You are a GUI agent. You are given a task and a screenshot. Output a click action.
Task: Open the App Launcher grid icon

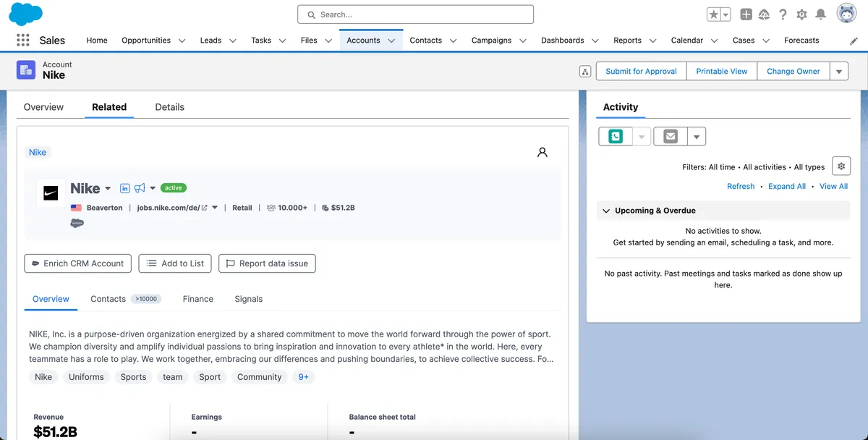point(23,41)
